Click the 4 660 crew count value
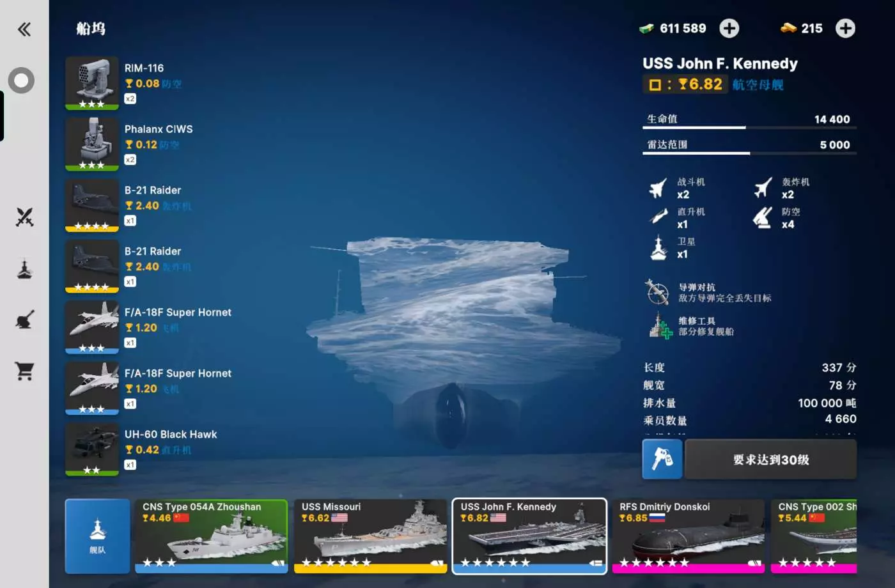Viewport: 895px width, 588px height. click(841, 419)
